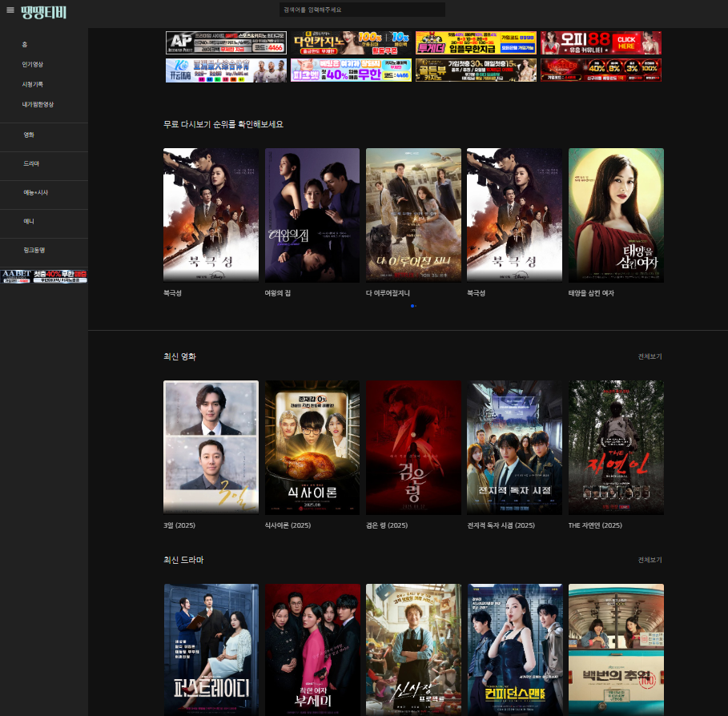The width and height of the screenshot is (728, 716).
Task: Select the 예능+시사 category
Action: pos(35,192)
